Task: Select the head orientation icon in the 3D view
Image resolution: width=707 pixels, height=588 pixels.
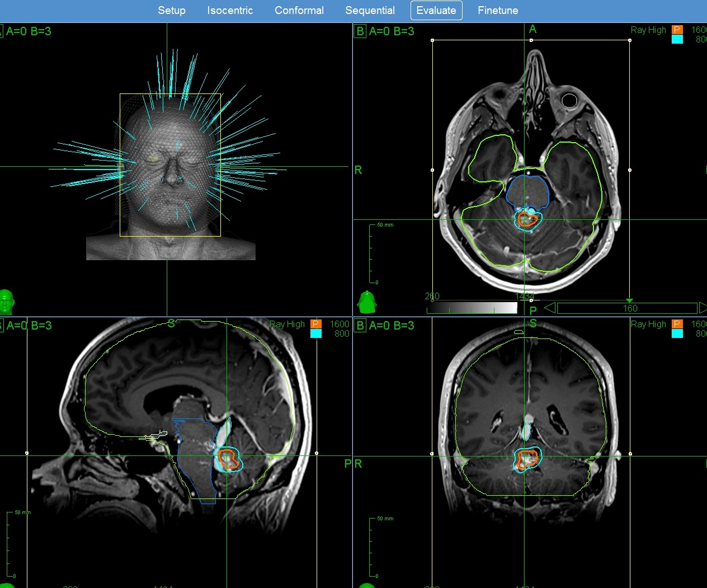Action: tap(8, 302)
